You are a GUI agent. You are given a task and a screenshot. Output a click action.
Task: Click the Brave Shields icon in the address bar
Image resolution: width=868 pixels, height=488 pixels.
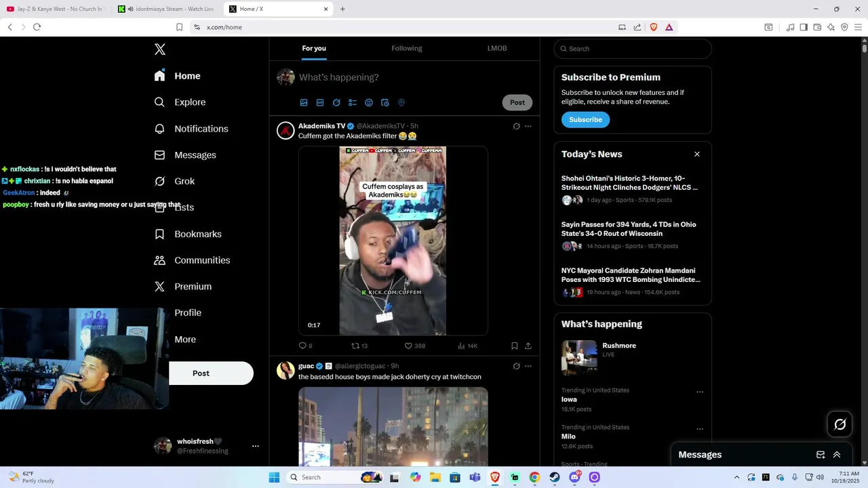click(x=654, y=27)
